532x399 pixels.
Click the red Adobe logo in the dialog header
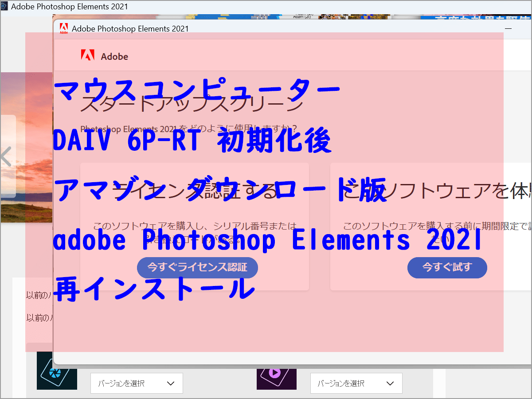point(88,55)
